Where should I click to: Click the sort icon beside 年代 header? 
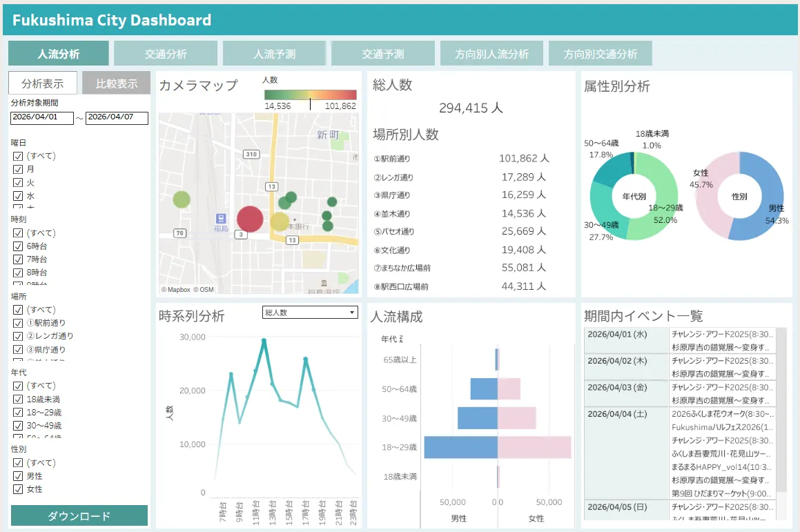(401, 339)
